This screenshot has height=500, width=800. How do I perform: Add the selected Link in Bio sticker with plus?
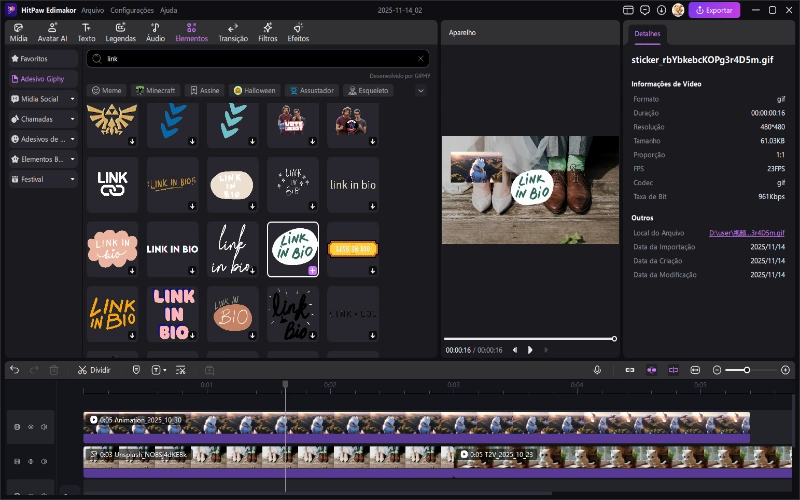[312, 270]
